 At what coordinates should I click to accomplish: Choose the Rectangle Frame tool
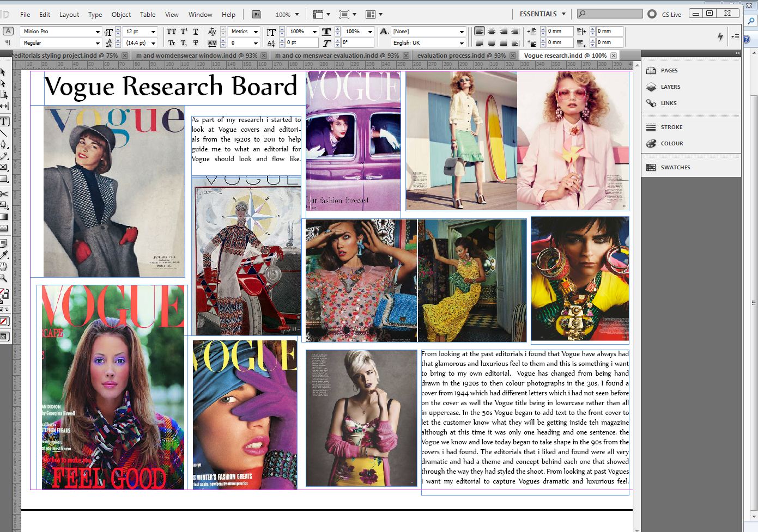point(3,168)
